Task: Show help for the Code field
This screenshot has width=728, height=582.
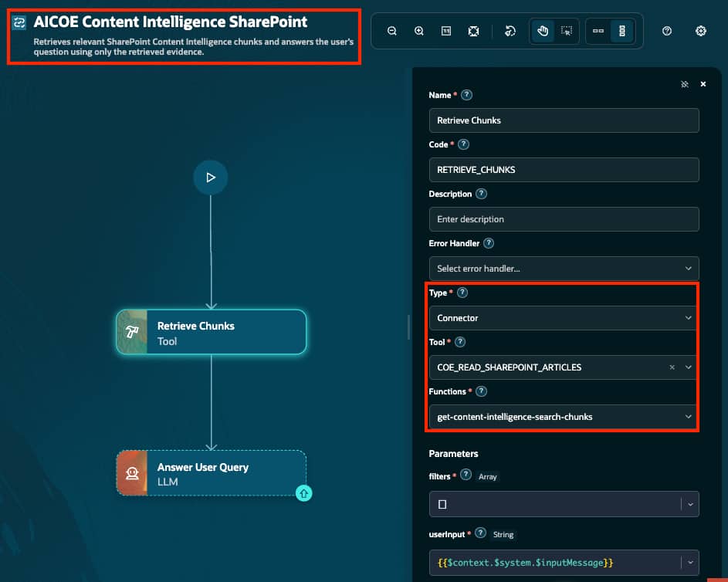Action: [x=463, y=144]
